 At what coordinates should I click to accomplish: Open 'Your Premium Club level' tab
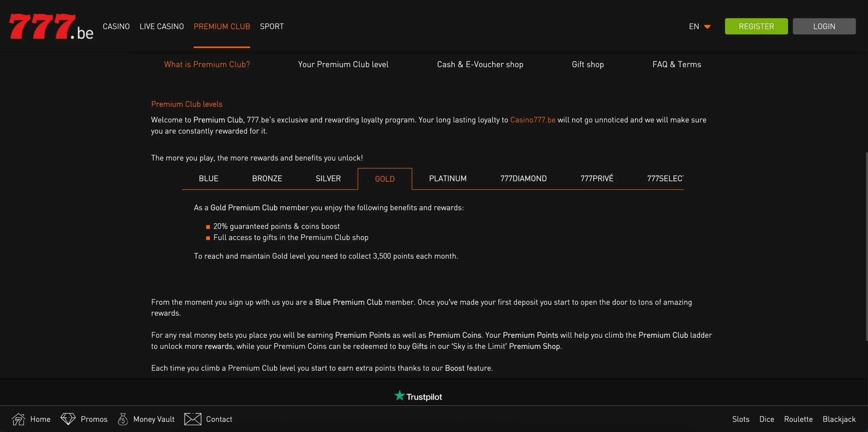pos(343,64)
